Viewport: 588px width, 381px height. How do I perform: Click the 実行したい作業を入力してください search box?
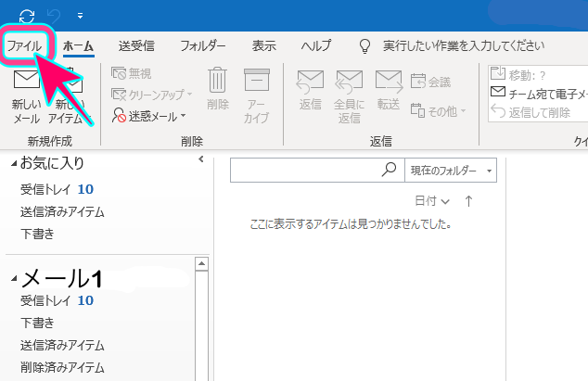(464, 46)
